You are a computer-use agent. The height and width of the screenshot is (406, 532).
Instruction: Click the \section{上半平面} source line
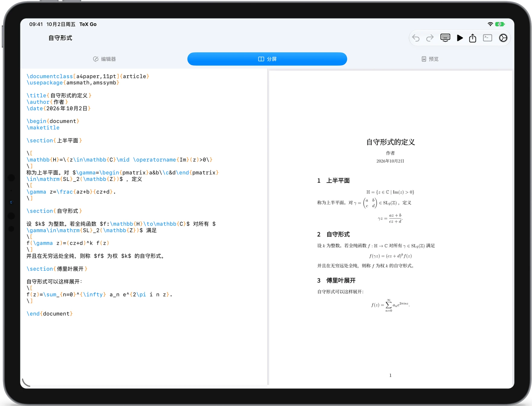(54, 140)
